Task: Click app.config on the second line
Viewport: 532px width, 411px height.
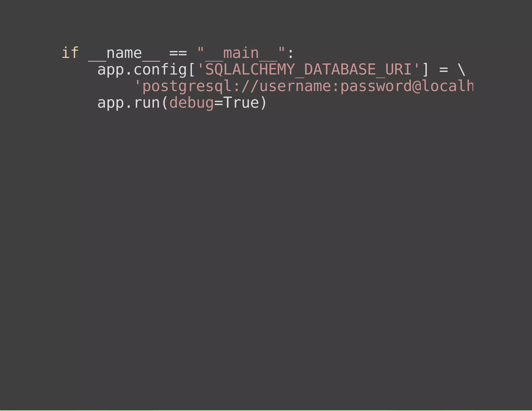Action: click(x=142, y=70)
